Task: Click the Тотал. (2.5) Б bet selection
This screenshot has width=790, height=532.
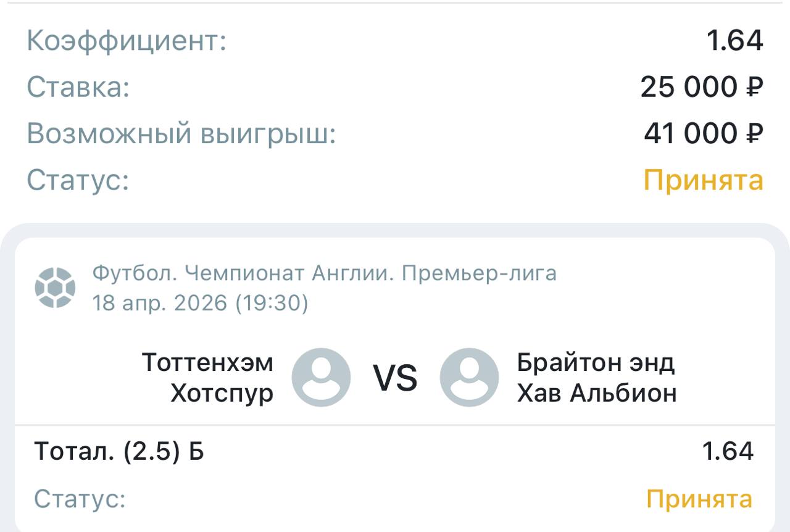Action: tap(119, 452)
